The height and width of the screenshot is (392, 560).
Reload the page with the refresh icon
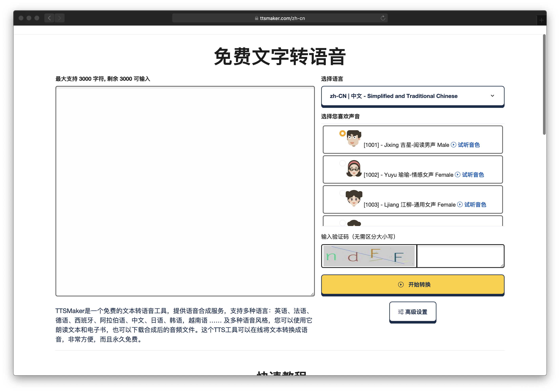click(383, 18)
